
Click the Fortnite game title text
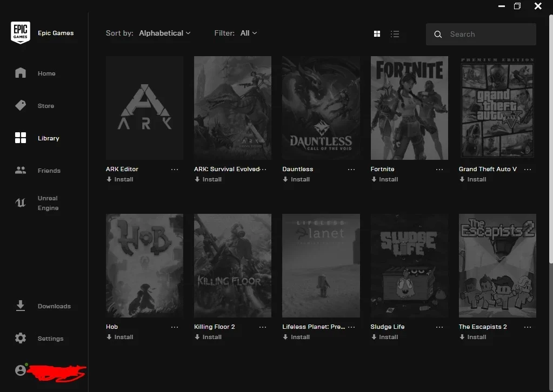point(382,169)
